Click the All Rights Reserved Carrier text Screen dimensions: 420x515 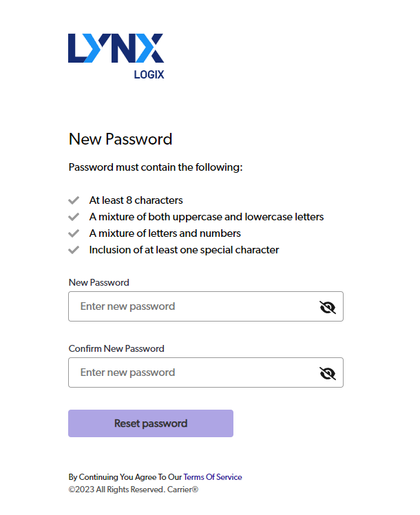pyautogui.click(x=134, y=490)
